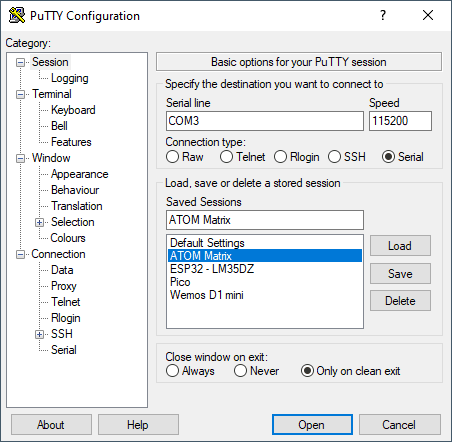Collapse the Connection tree node
This screenshot has height=442, width=452.
tap(21, 254)
